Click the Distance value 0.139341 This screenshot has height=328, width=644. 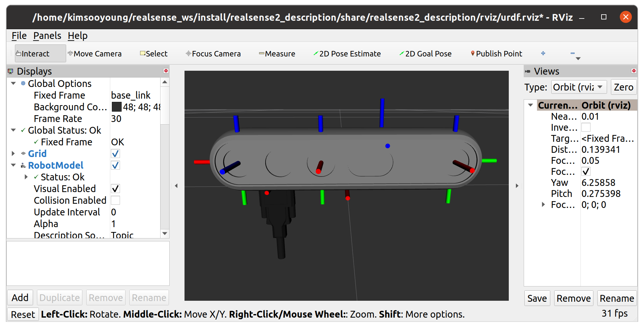pos(601,149)
